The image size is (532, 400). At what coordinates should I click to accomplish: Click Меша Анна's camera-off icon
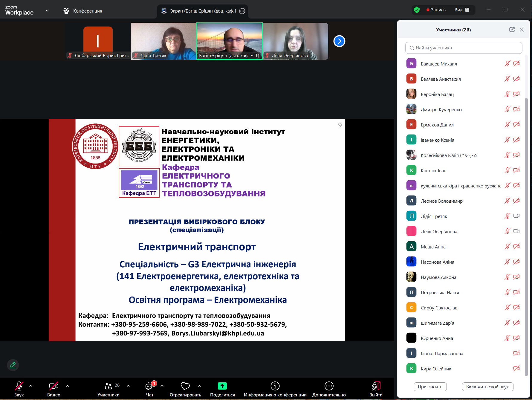516,247
